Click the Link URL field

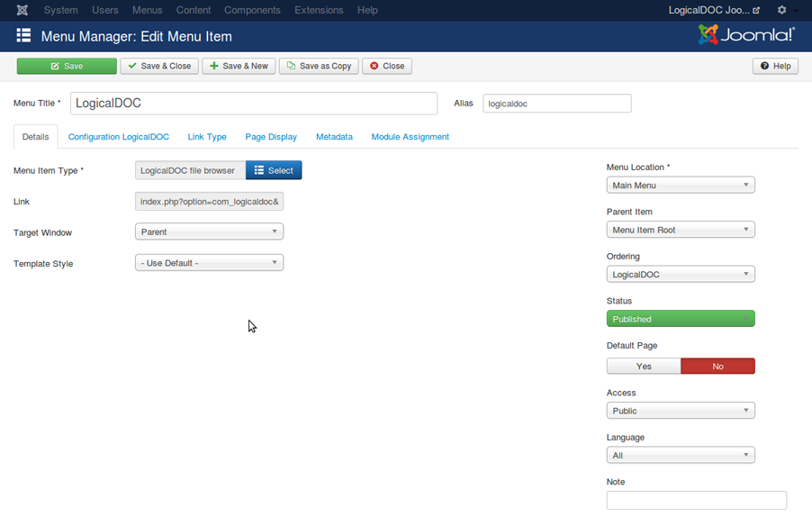pos(209,201)
